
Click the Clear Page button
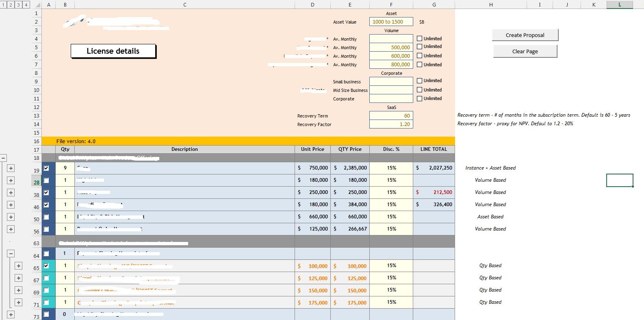[525, 51]
